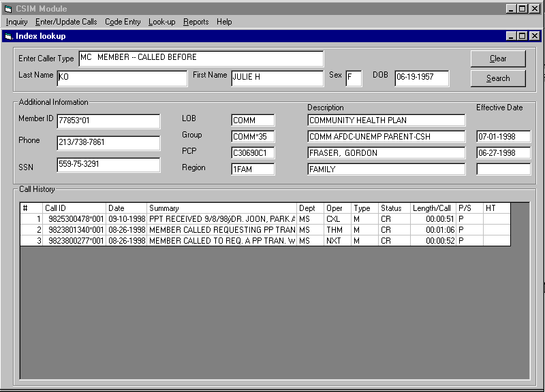Click the P/S column header
Viewport: 545px width, 392px height.
coord(469,208)
